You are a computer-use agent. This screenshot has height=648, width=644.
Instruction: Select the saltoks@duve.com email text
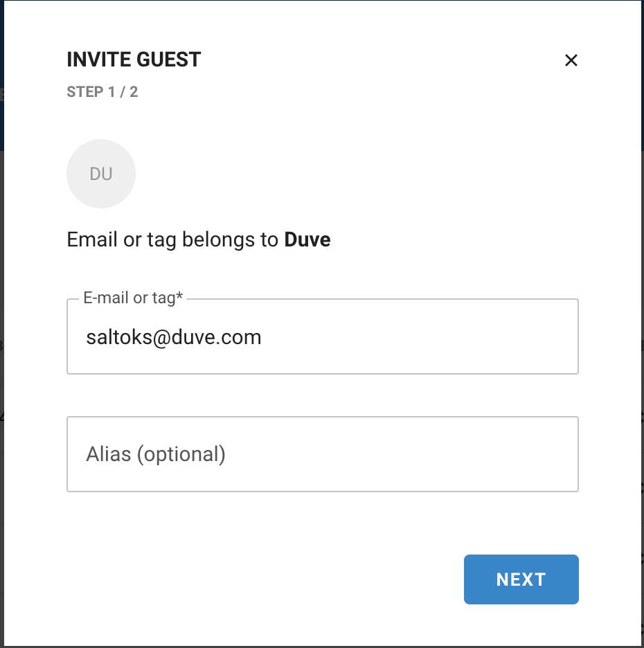[173, 337]
